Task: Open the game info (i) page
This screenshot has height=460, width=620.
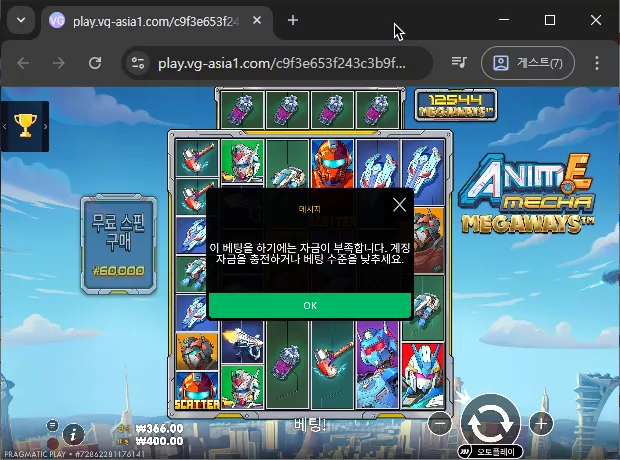Action: 73,435
